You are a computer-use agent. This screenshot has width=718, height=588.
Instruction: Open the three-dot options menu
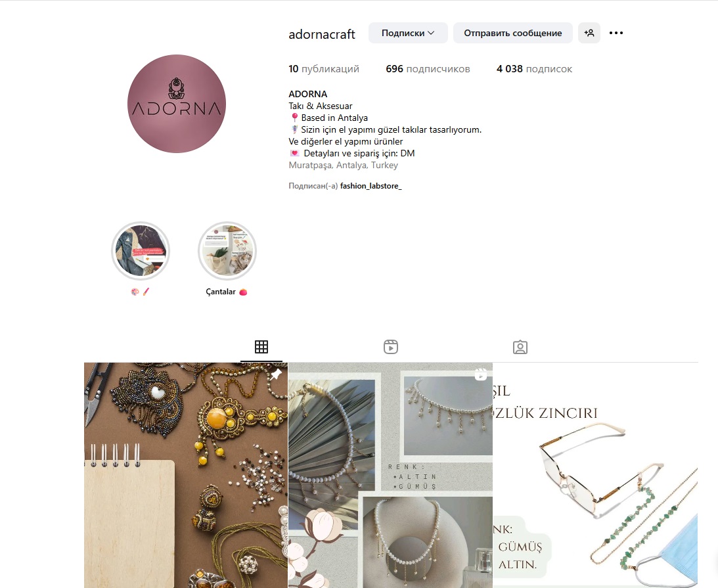pyautogui.click(x=616, y=33)
